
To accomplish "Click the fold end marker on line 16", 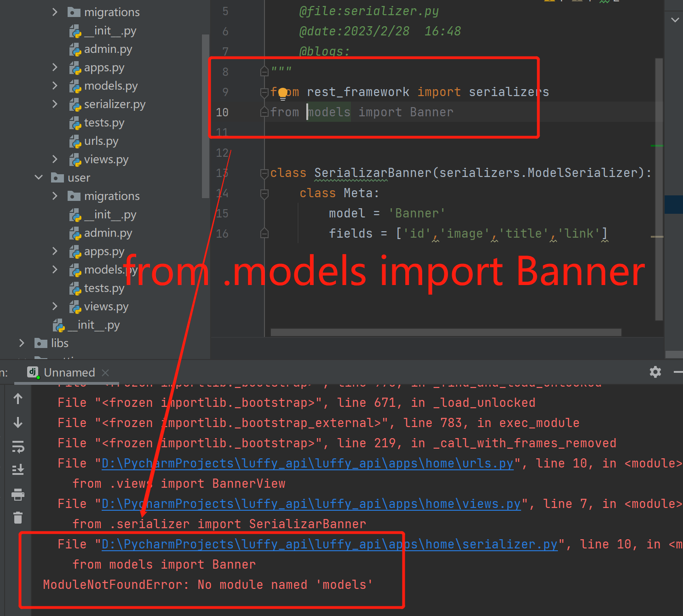I will click(x=264, y=234).
